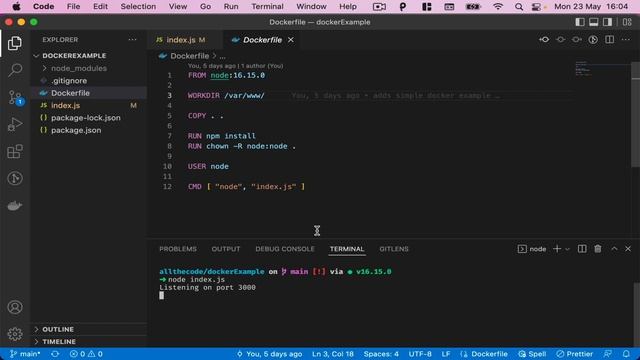Toggle Spell checker status item
The height and width of the screenshot is (360, 640).
click(x=532, y=354)
